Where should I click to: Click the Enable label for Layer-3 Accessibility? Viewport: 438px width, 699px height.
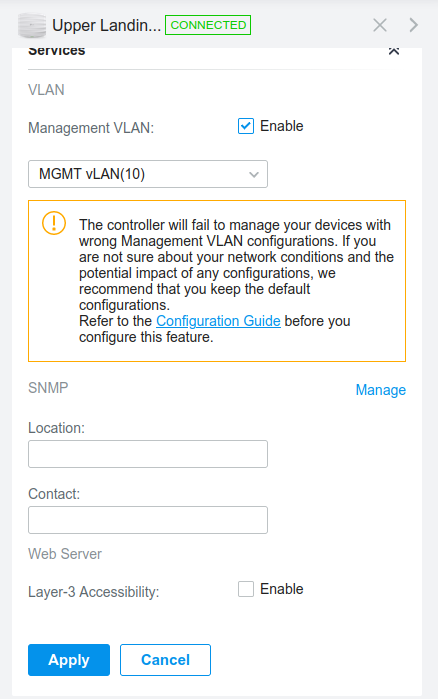point(282,589)
